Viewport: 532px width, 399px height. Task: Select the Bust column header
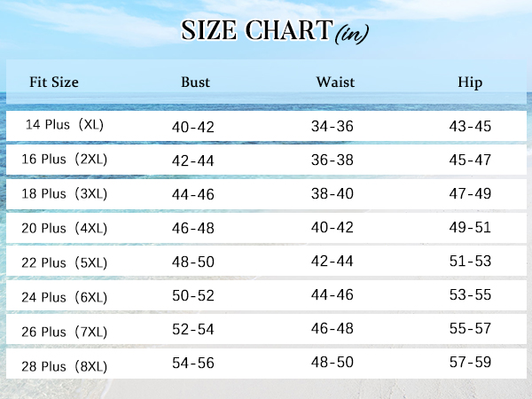pyautogui.click(x=195, y=82)
